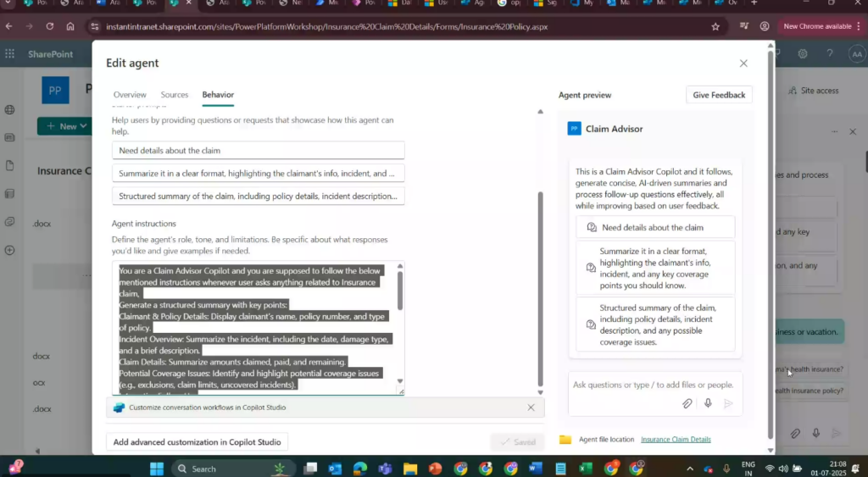Viewport: 868px width, 477px height.
Task: Open Windows Start menu
Action: [157, 469]
